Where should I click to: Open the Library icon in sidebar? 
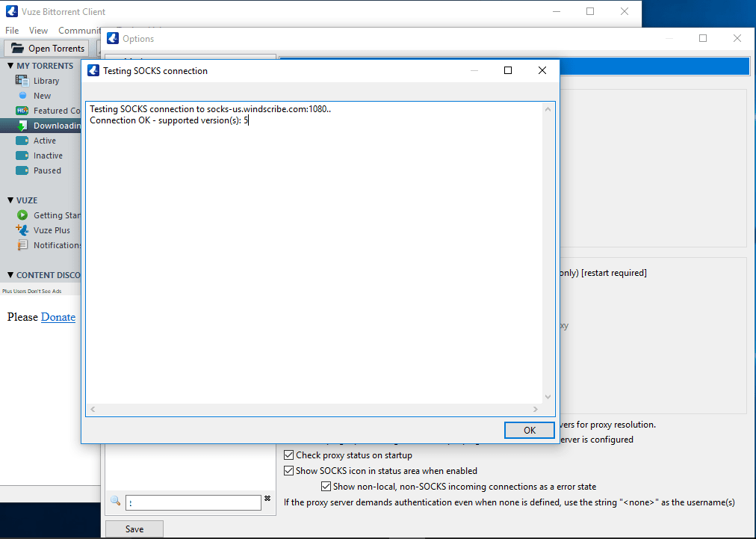22,81
